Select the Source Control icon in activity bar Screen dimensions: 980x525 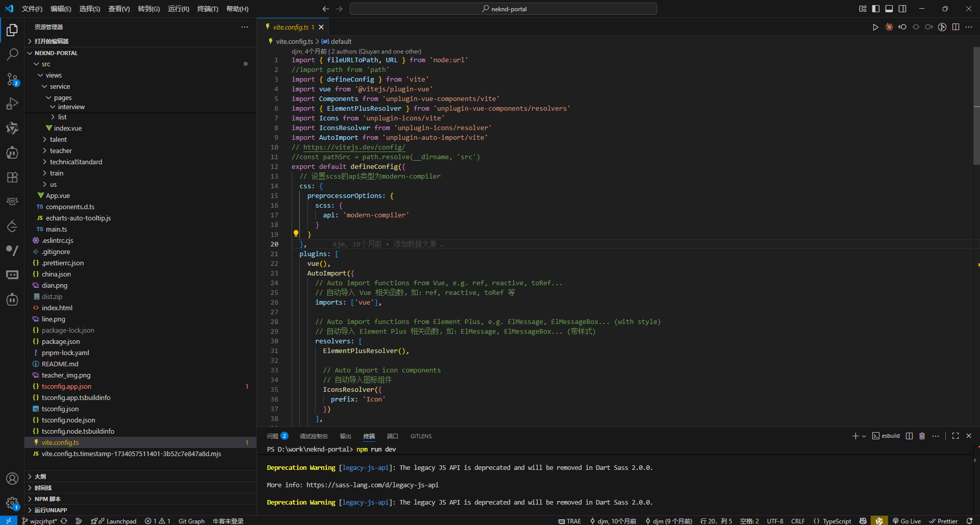point(12,79)
